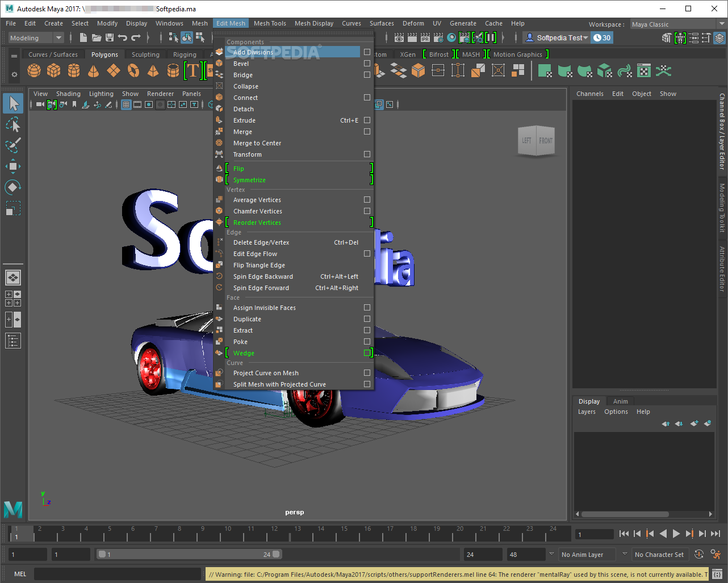
Task: Activate the Scale tool in the toolbox
Action: coord(13,208)
